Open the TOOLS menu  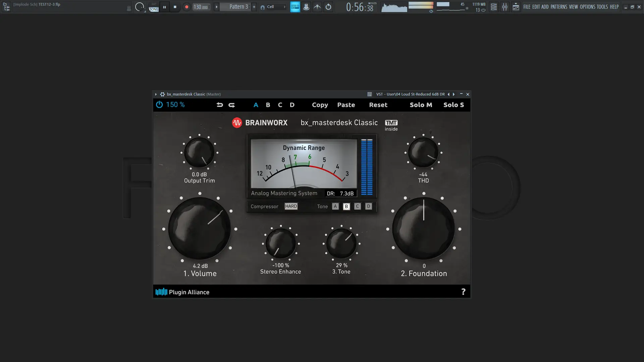(602, 7)
